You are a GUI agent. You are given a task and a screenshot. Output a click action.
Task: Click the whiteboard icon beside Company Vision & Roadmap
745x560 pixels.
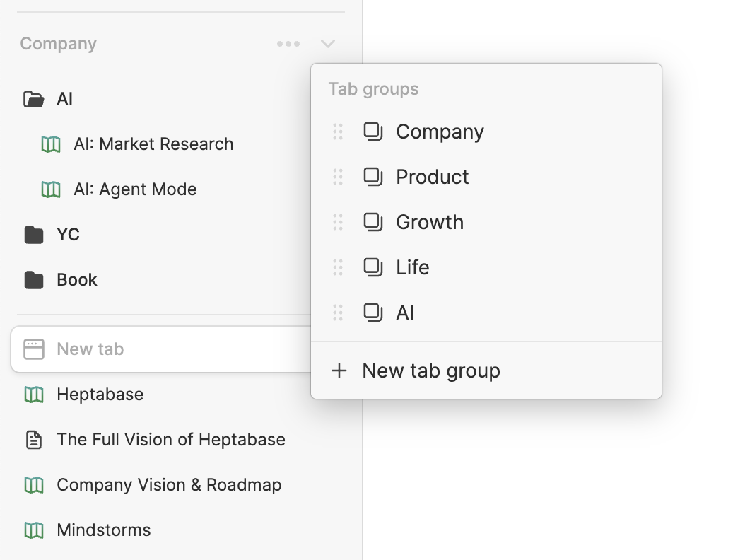(x=33, y=485)
